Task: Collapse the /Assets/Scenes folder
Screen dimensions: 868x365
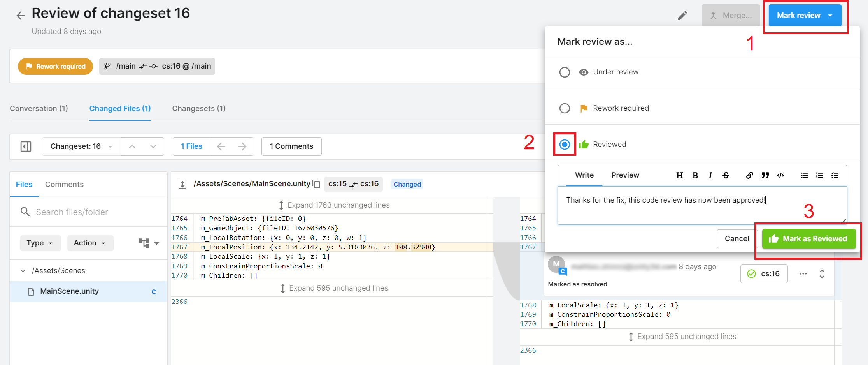Action: pos(23,271)
